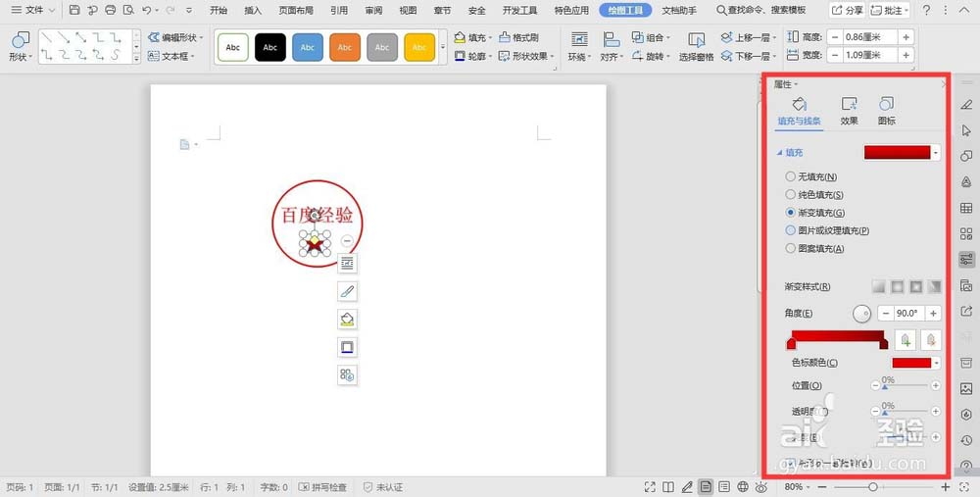Open the 选择窗格 selection pane
Viewport: 980px width, 497px height.
696,47
